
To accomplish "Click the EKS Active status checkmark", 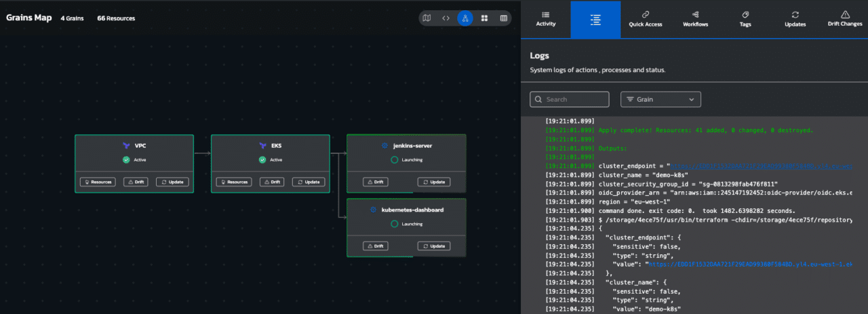I will point(262,160).
